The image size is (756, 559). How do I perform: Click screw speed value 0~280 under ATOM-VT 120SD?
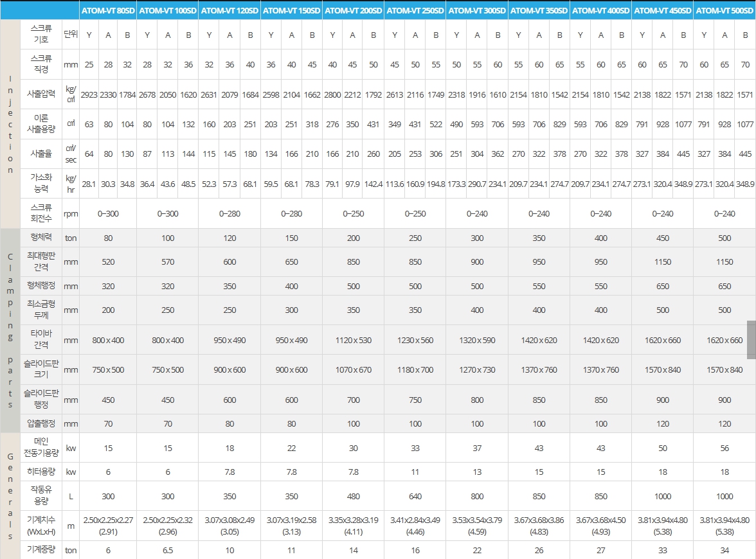[230, 213]
